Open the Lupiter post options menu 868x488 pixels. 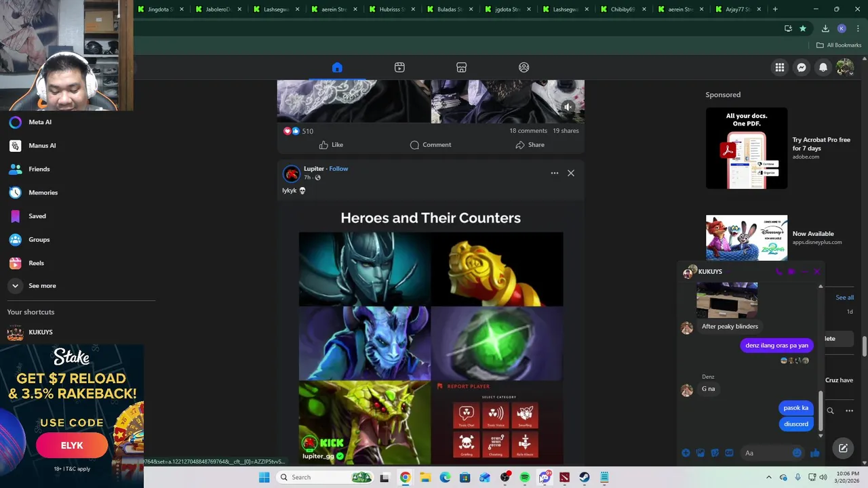click(555, 173)
